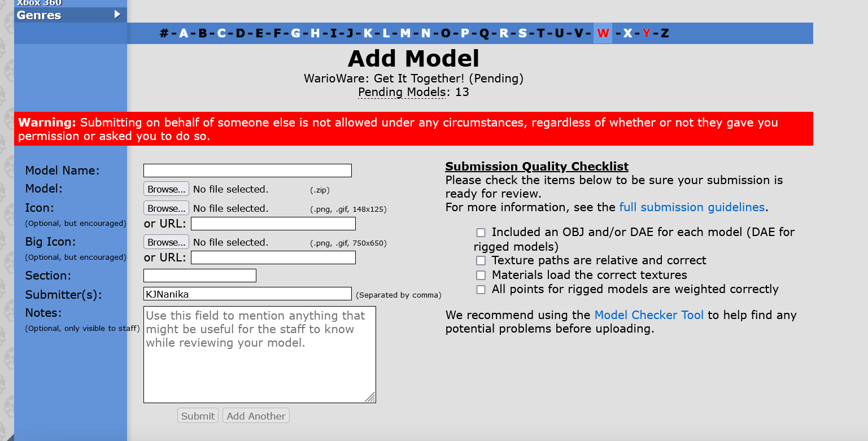
Task: Browse for the Big Icon image file
Action: (166, 242)
